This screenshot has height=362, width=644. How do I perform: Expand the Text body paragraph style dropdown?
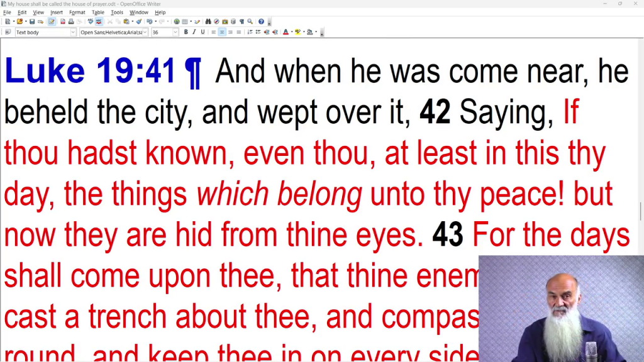click(73, 32)
